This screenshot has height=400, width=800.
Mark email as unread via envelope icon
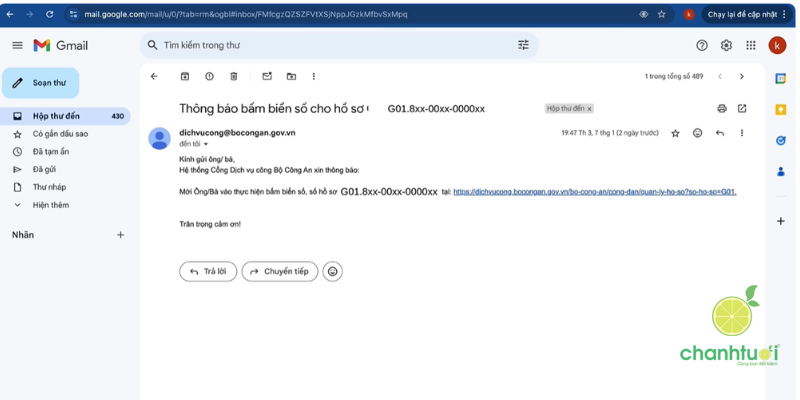(x=267, y=76)
